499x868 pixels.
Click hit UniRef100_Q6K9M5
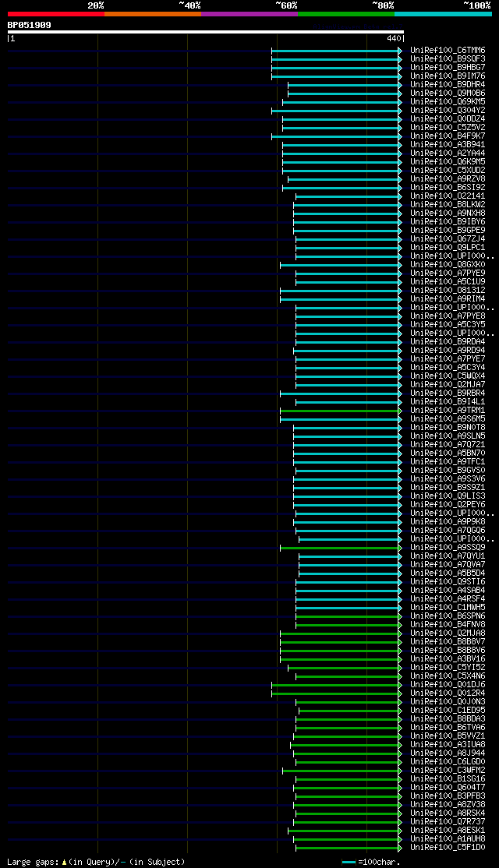click(448, 161)
